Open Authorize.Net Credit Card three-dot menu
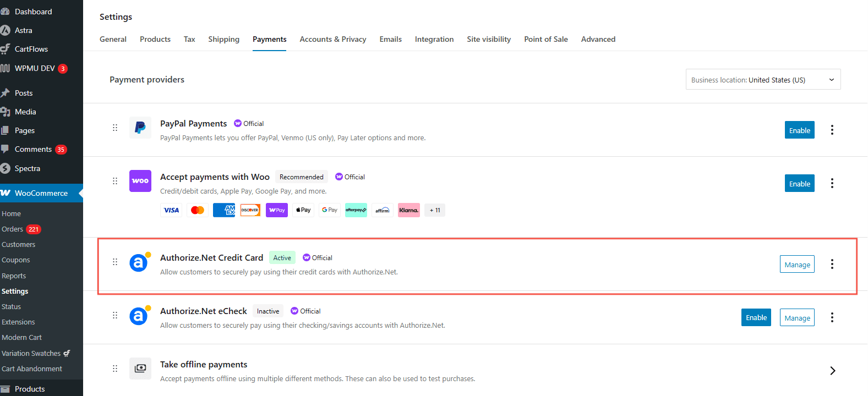This screenshot has width=868, height=396. 832,264
